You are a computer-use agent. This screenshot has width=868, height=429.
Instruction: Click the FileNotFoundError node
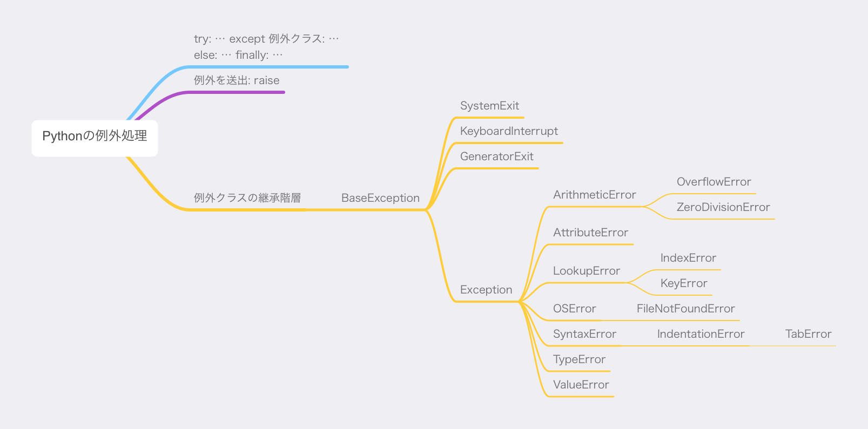pyautogui.click(x=685, y=309)
